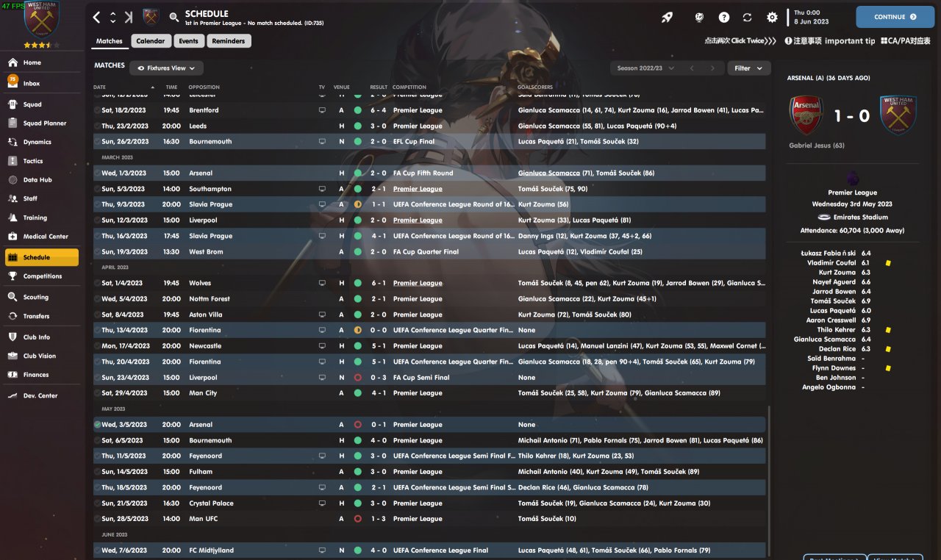941x560 pixels.
Task: Select the Dynamics icon in the sidebar
Action: coord(12,142)
